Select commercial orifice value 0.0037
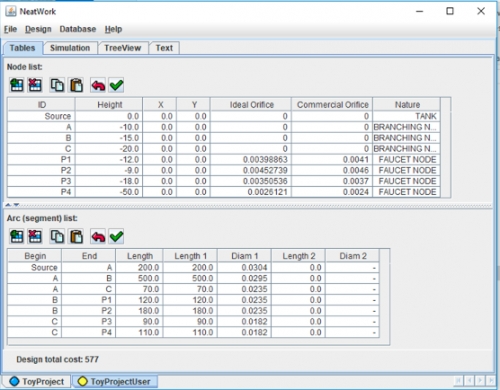The height and width of the screenshot is (390, 500). [x=332, y=181]
